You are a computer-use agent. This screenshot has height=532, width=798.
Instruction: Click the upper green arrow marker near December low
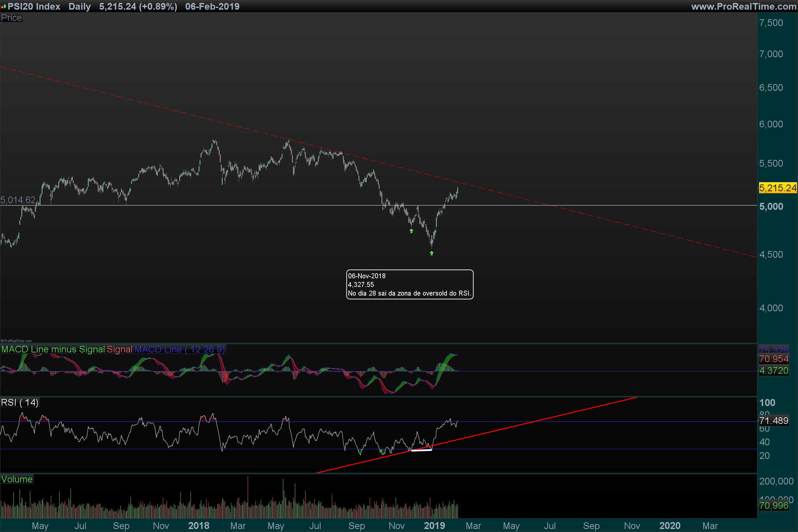tap(411, 231)
